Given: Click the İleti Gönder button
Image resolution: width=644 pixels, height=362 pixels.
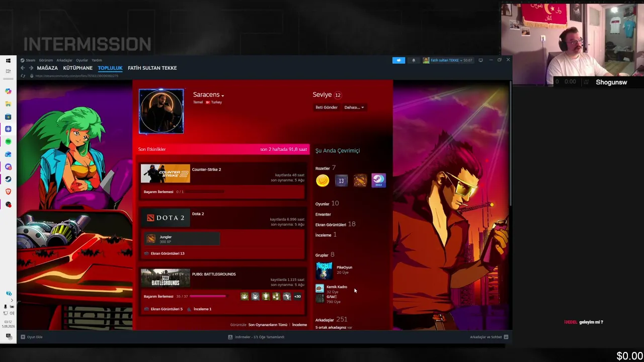Looking at the screenshot, I should [x=327, y=107].
